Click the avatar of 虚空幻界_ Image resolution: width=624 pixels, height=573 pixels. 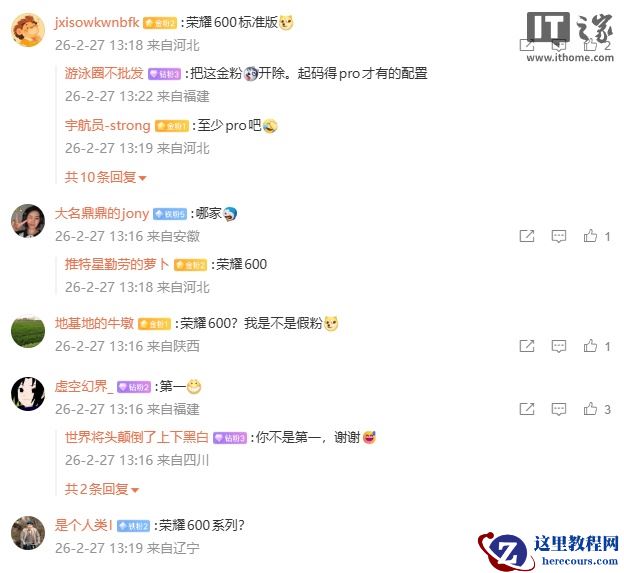tap(28, 394)
